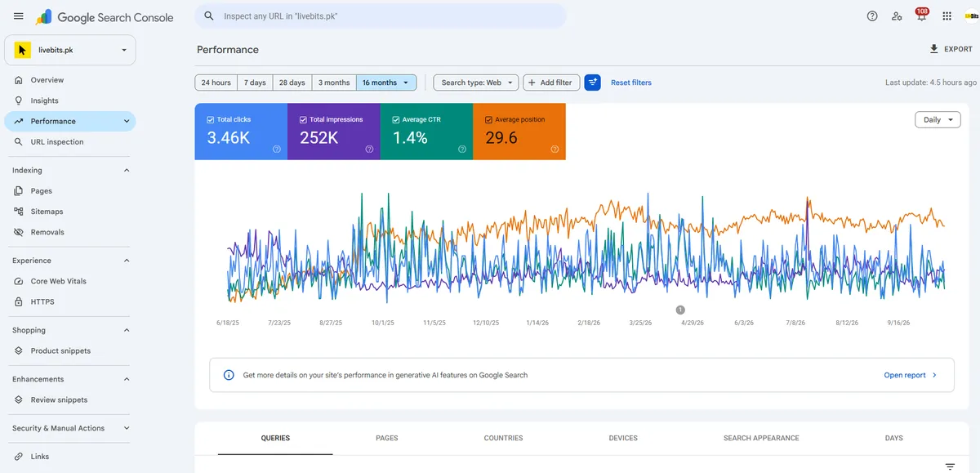Open the main hamburger menu
980x473 pixels.
coord(18,16)
